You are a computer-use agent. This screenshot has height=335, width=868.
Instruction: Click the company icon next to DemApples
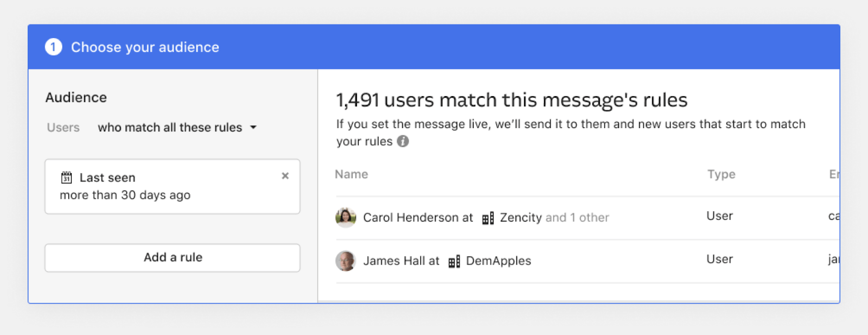(x=454, y=261)
